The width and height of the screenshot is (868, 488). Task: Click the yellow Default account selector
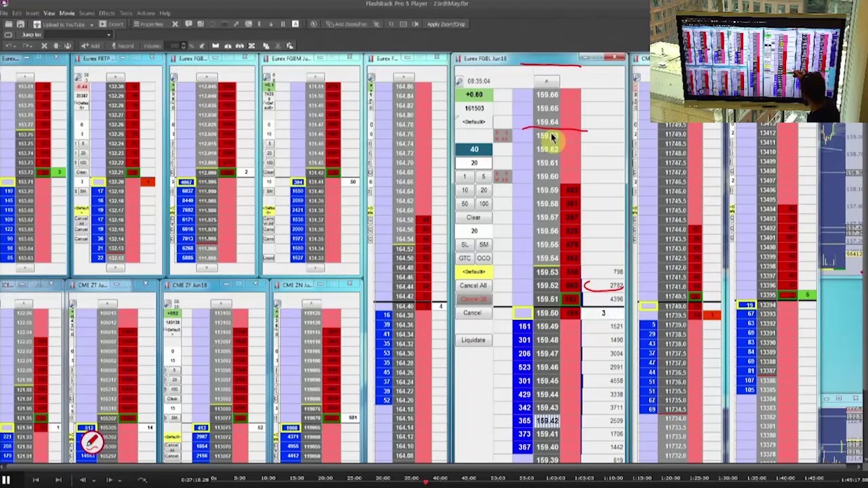[473, 272]
